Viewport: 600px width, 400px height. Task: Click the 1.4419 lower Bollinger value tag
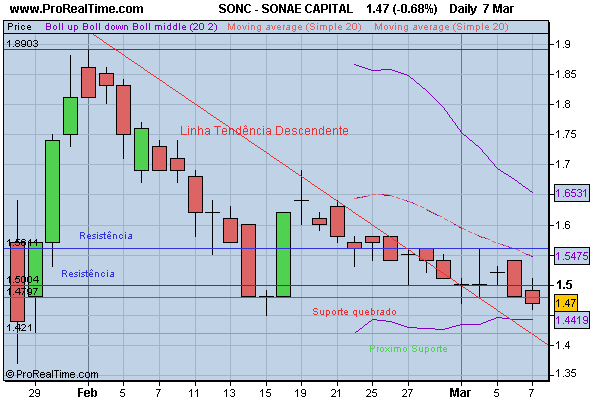coord(572,320)
